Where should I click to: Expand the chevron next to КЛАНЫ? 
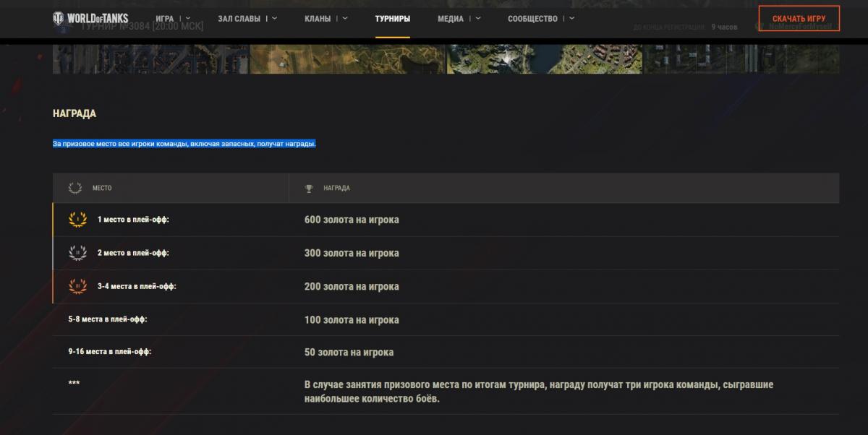(x=344, y=18)
